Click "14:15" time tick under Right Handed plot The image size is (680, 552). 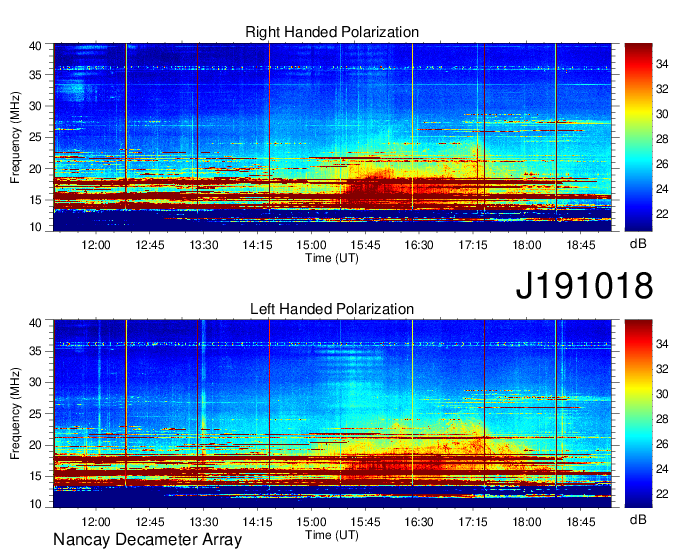(x=258, y=245)
